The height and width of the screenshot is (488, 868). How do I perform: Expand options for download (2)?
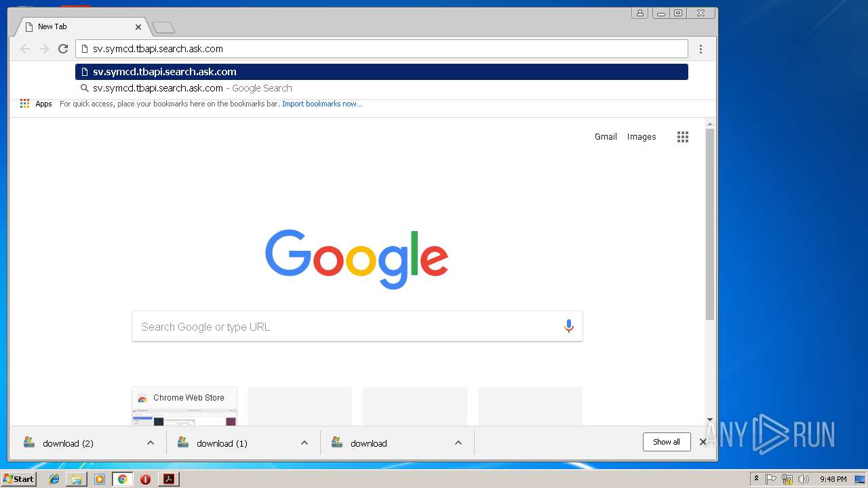151,443
